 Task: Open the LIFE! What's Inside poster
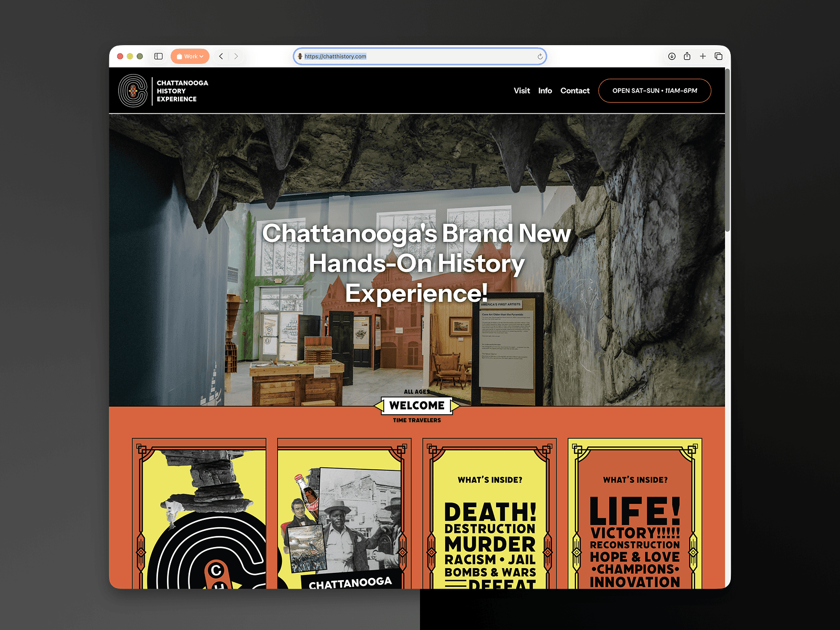tap(635, 513)
